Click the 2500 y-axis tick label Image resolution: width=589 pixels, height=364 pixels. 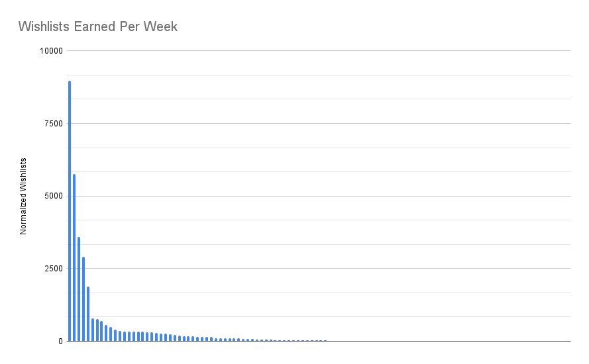point(54,269)
